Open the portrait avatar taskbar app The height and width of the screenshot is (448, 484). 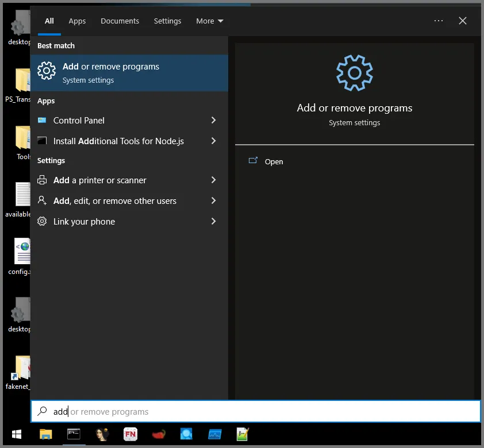[x=102, y=434]
